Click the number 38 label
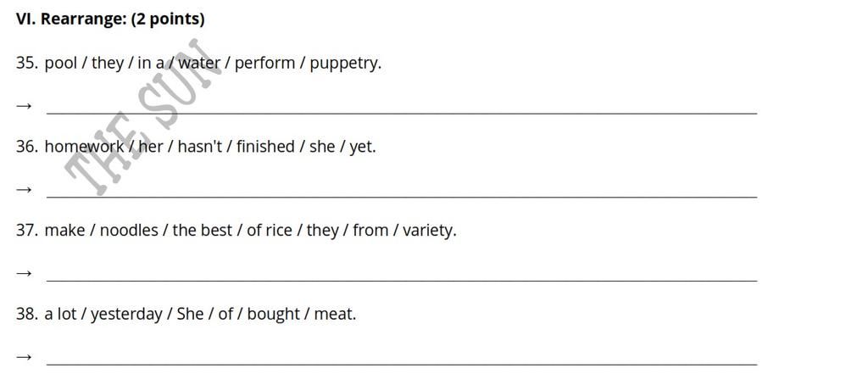Viewport: 868px width, 385px height. coord(26,314)
